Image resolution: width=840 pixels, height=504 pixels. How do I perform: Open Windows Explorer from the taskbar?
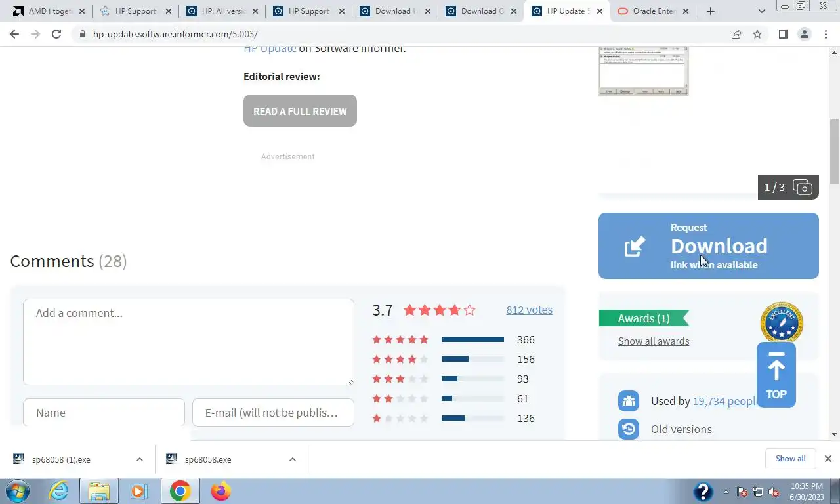(x=99, y=491)
